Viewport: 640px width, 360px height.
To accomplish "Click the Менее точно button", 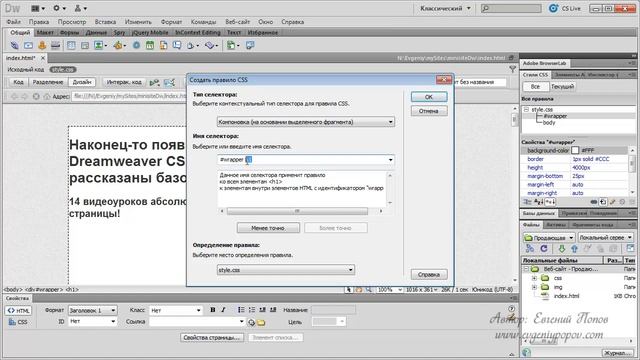I will click(268, 228).
